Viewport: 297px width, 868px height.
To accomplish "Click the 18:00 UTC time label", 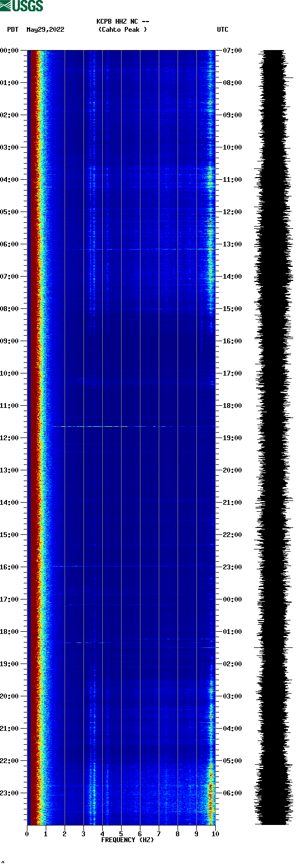I will coord(232,406).
